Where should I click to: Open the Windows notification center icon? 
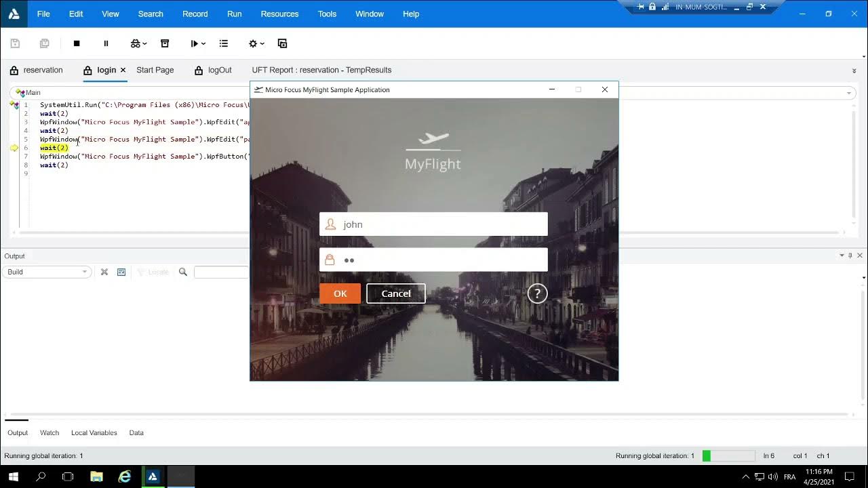849,476
